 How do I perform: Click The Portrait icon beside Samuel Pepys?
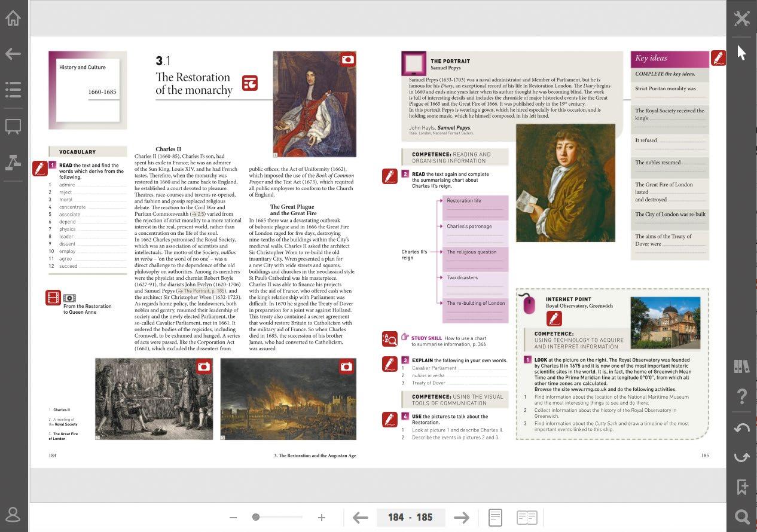tap(414, 63)
